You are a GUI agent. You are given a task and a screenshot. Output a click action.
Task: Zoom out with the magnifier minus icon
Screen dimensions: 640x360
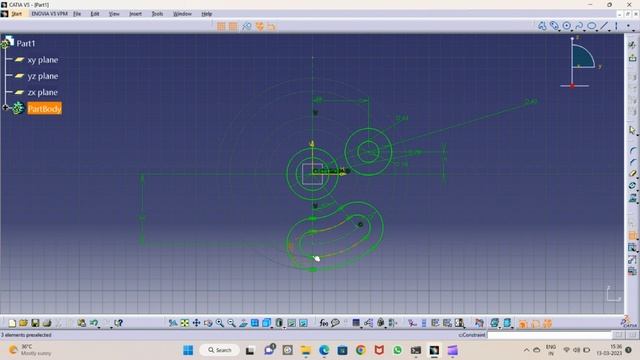point(231,323)
